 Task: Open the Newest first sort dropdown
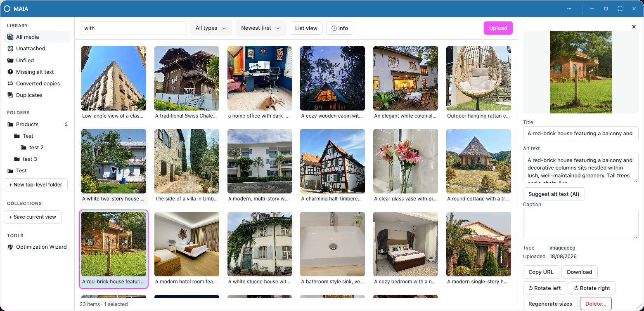[x=261, y=28]
